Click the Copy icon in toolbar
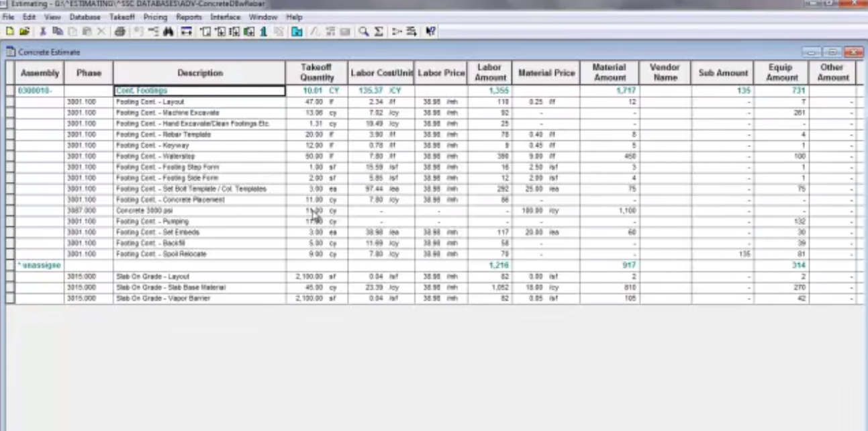Image resolution: width=868 pixels, height=431 pixels. pos(57,32)
